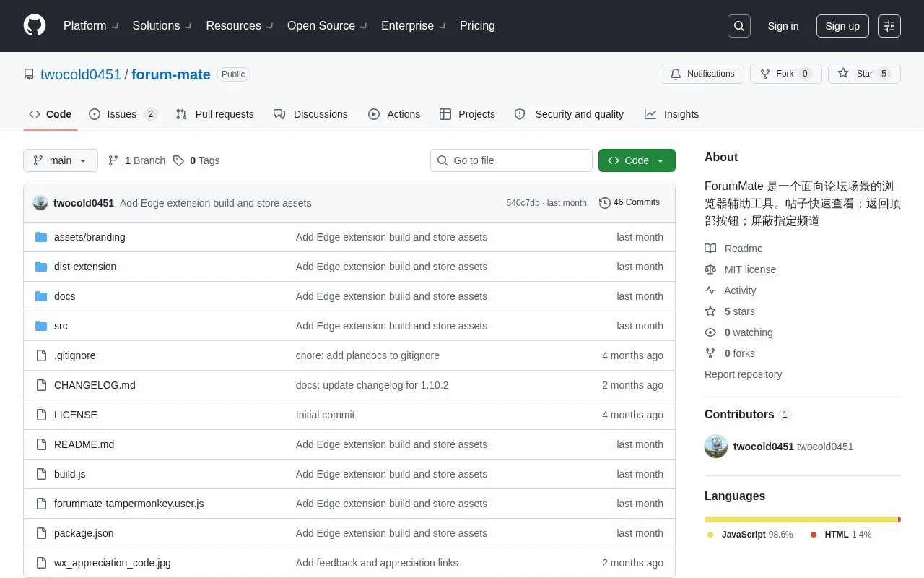The image size is (924, 578).
Task: Click Report repository link
Action: [x=743, y=374]
